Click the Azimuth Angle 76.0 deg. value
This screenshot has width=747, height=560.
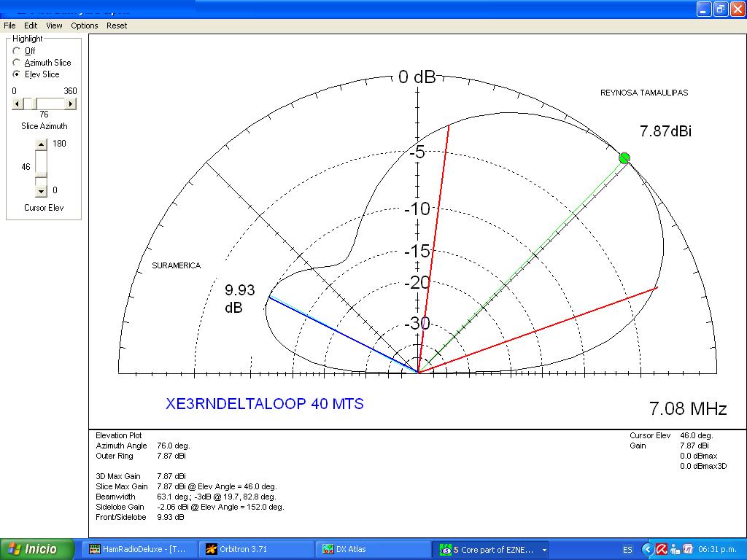pos(174,446)
